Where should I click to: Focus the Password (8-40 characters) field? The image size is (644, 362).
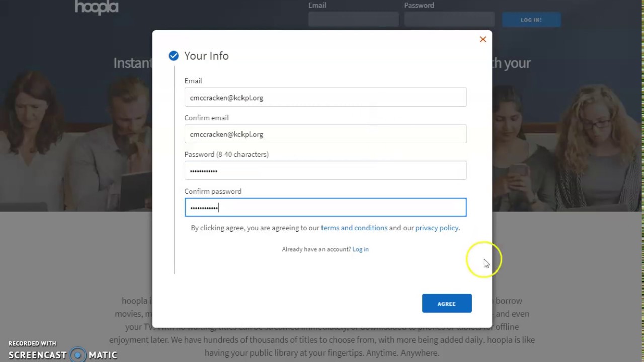pyautogui.click(x=326, y=171)
